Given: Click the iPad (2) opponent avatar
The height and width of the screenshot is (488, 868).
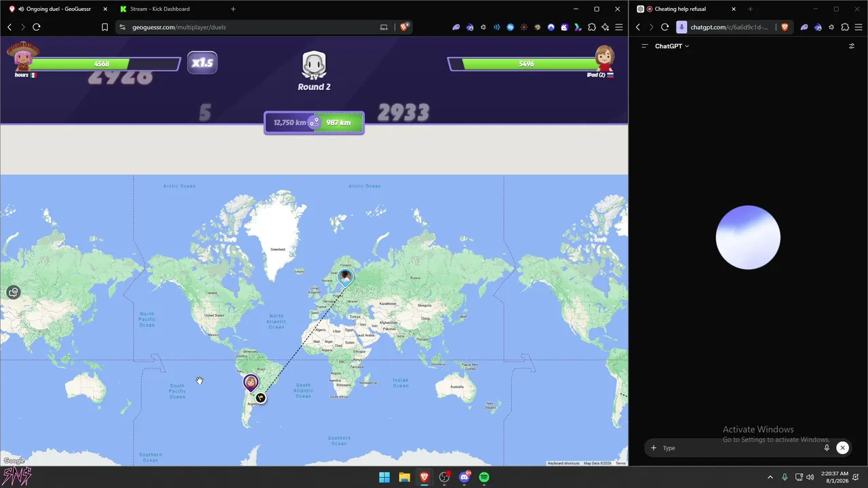Looking at the screenshot, I should point(604,59).
